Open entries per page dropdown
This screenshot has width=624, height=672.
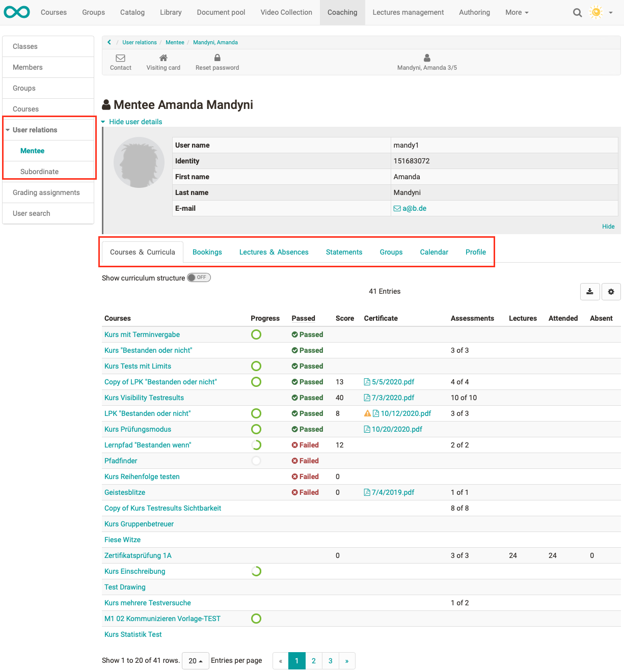[x=195, y=661]
